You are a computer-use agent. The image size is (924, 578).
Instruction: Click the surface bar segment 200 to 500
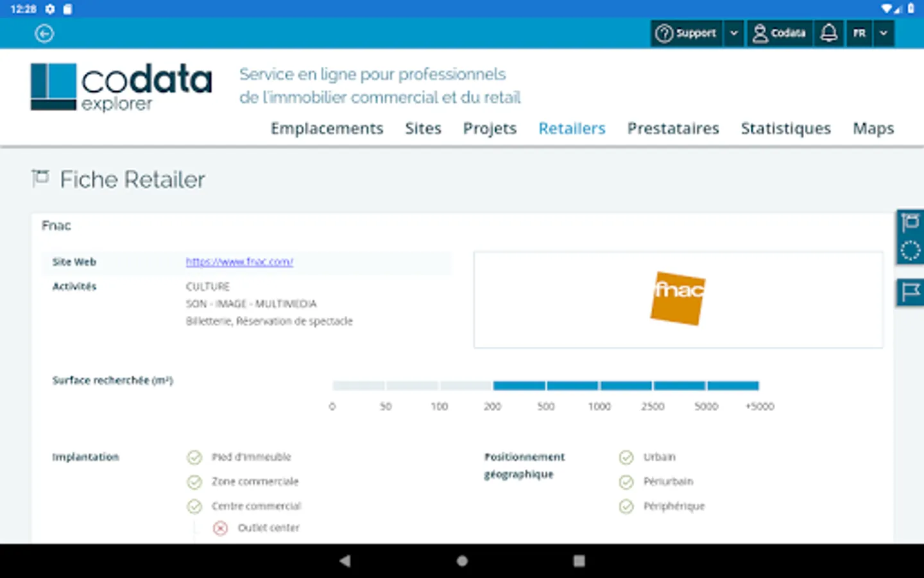pyautogui.click(x=519, y=386)
